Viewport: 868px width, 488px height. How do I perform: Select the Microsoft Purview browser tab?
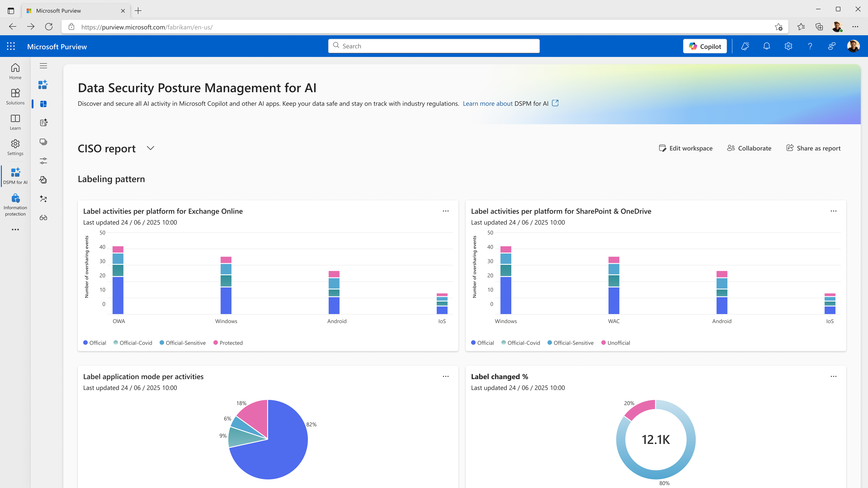coord(76,11)
